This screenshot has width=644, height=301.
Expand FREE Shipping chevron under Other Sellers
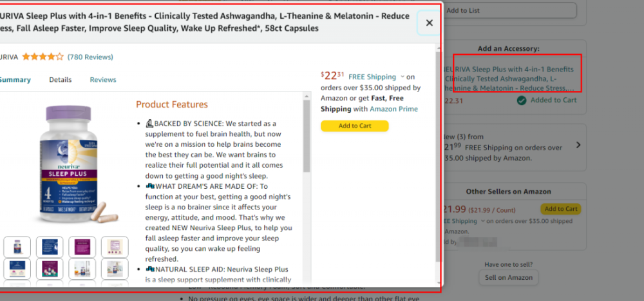[x=482, y=221]
